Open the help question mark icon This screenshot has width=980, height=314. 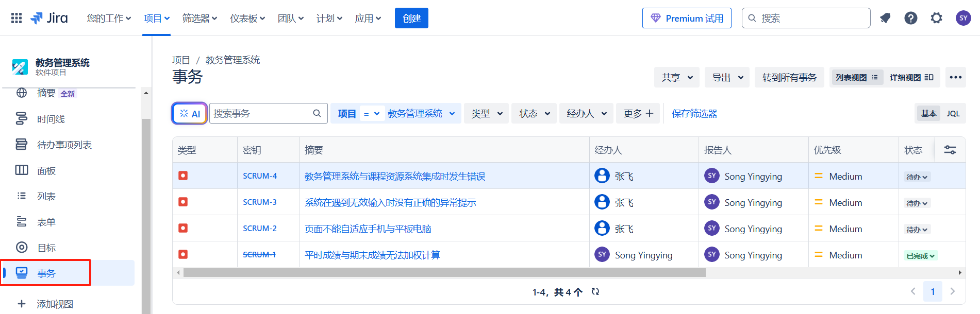tap(911, 18)
